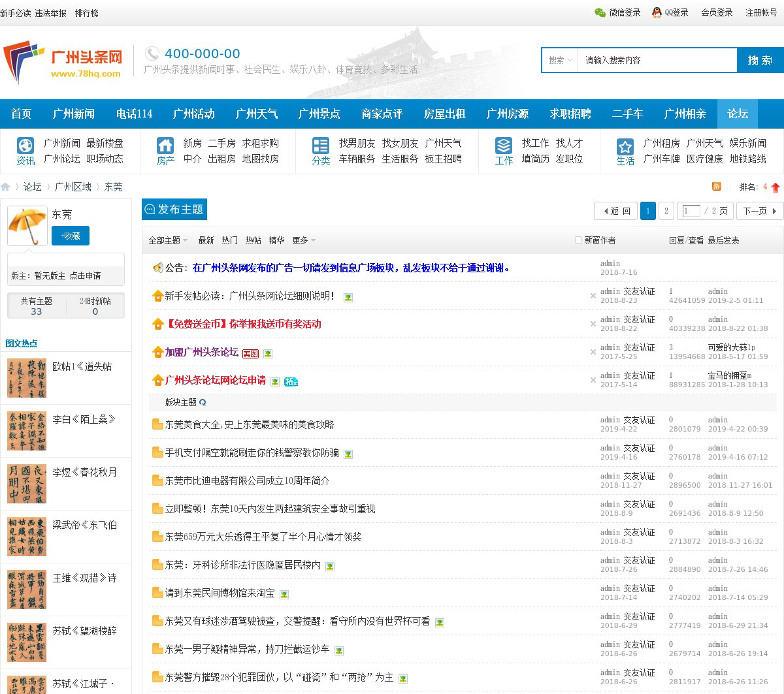The width and height of the screenshot is (784, 694).
Task: Click the search content input field
Action: pos(657,60)
